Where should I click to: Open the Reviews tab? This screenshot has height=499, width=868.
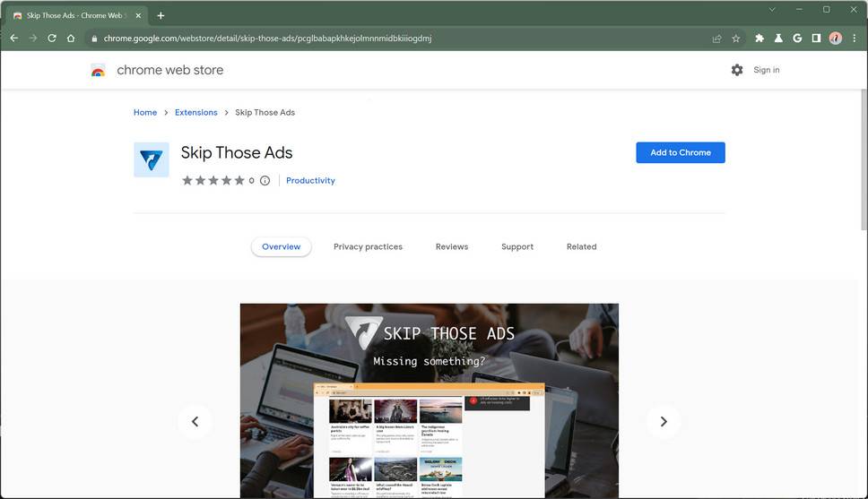(x=452, y=246)
